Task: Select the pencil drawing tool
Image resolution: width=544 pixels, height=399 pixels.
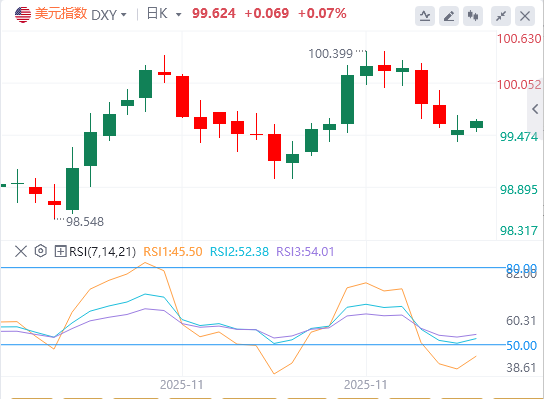Action: point(449,16)
